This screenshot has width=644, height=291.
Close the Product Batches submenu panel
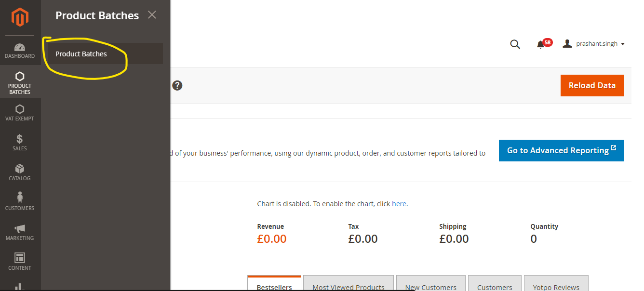click(152, 15)
